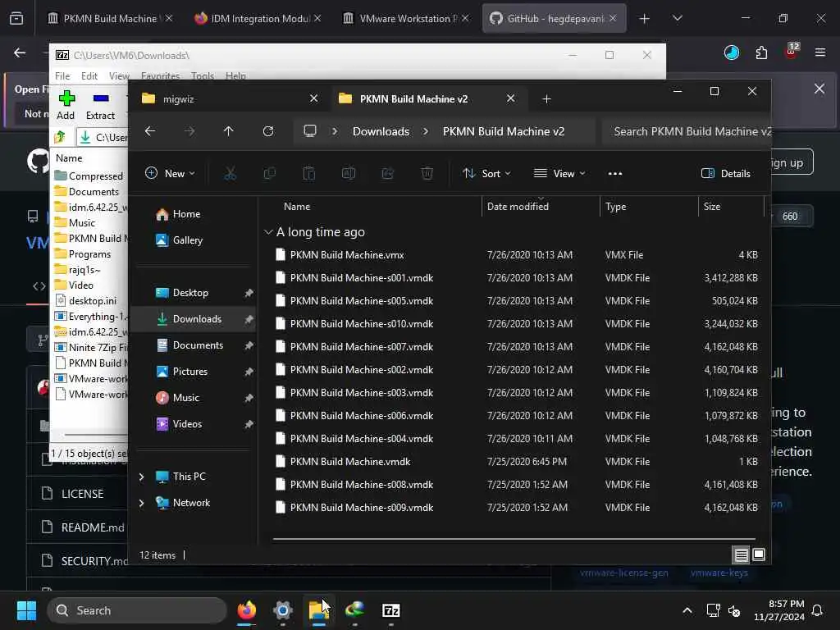
Task: Go back using Explorer back arrow
Action: point(150,131)
